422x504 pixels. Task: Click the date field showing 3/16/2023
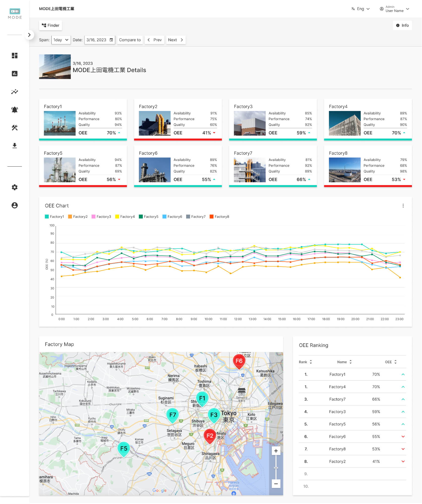(x=99, y=40)
